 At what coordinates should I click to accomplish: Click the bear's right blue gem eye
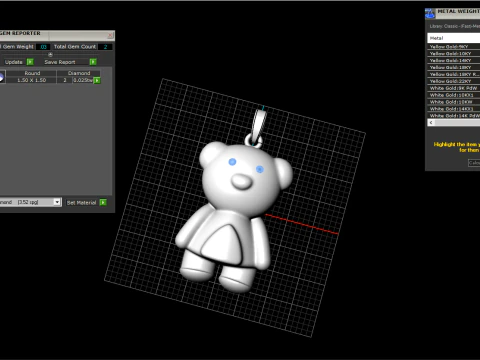pyautogui.click(x=260, y=169)
